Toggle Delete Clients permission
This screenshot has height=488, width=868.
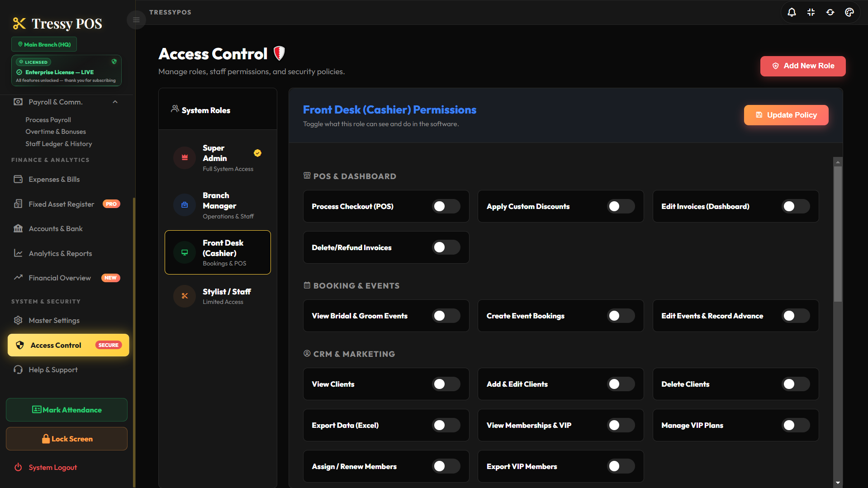pos(796,384)
